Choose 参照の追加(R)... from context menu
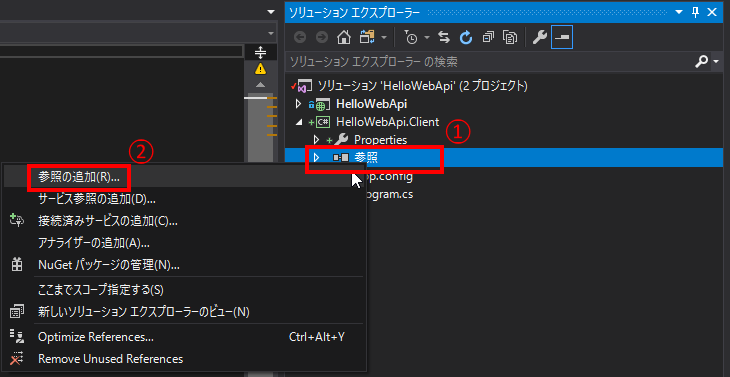The image size is (730, 377). (x=183, y=177)
